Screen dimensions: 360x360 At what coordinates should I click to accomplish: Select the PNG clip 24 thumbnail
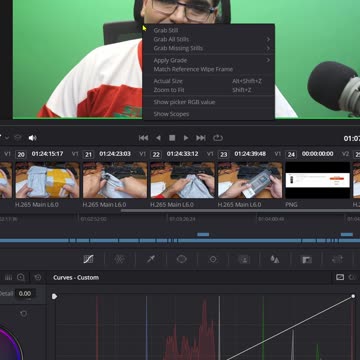click(318, 180)
